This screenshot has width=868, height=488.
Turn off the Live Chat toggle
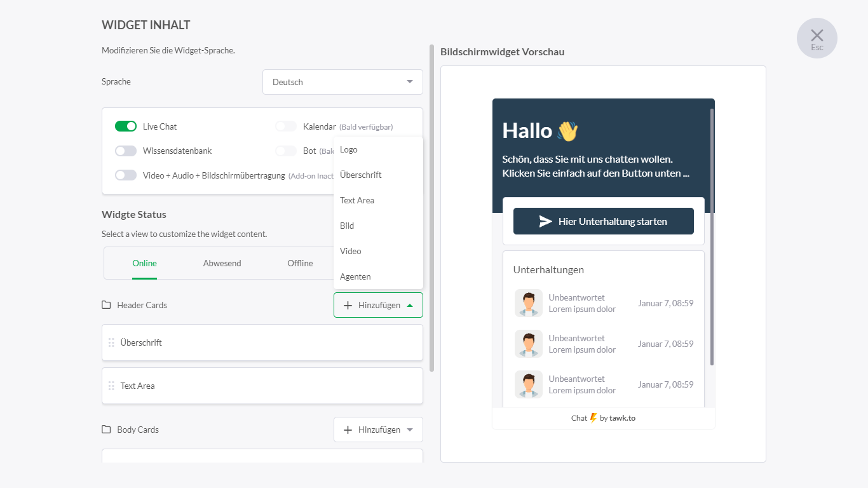click(126, 126)
